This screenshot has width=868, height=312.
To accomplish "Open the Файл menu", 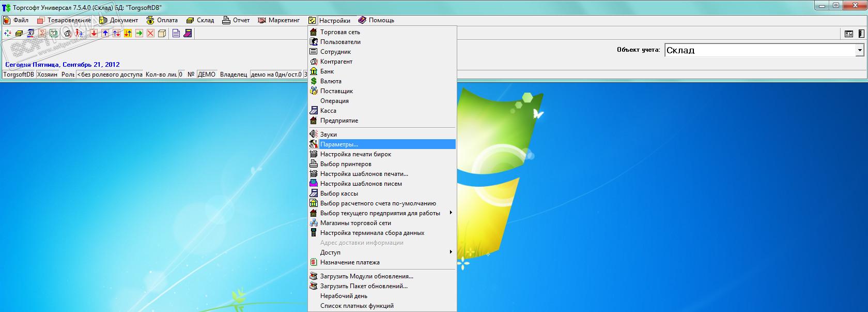I will 16,20.
